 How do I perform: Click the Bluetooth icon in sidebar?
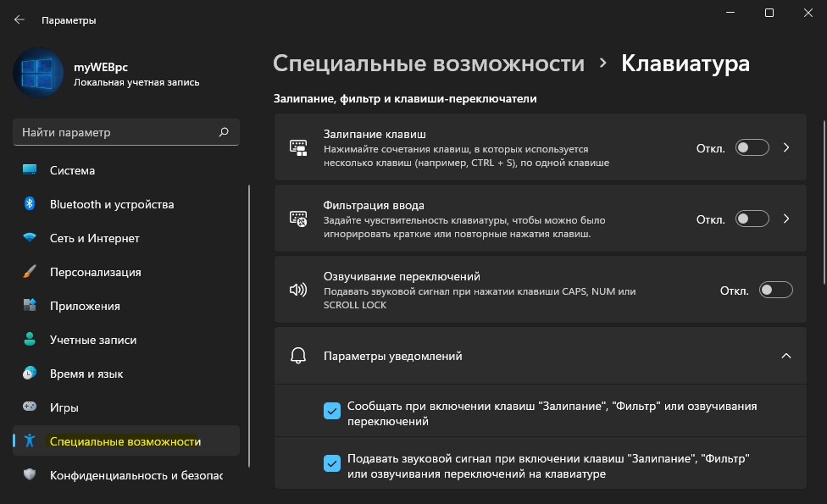point(30,203)
